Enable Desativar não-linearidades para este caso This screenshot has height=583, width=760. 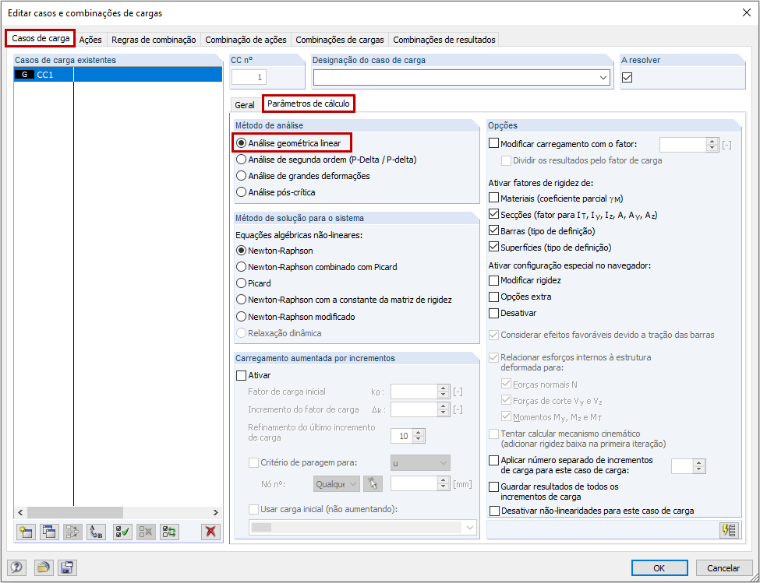point(494,511)
